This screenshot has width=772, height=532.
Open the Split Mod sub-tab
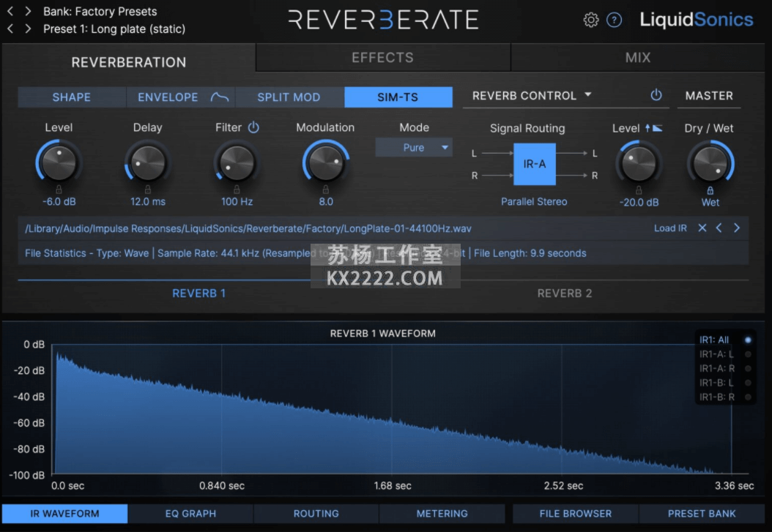289,97
